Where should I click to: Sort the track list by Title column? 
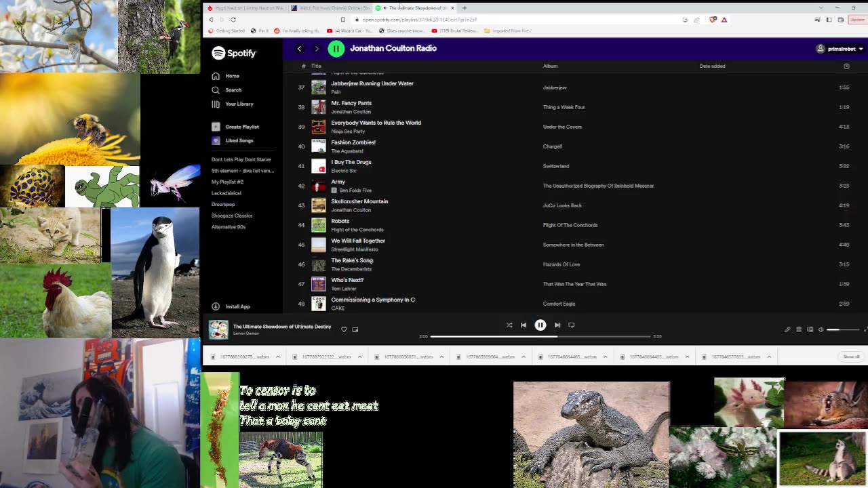[x=316, y=66]
